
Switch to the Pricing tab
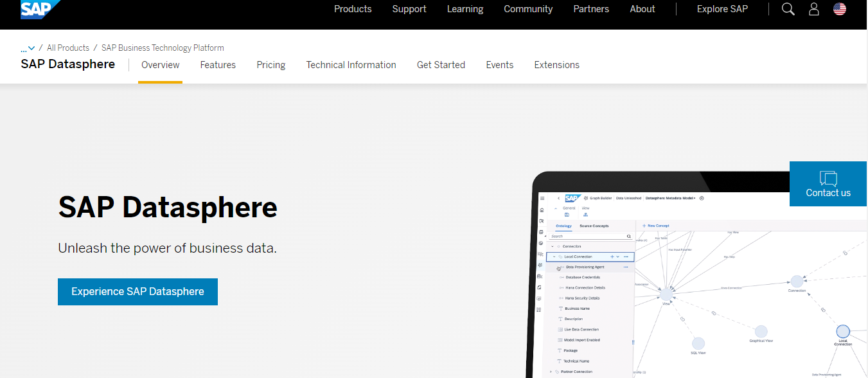point(271,65)
